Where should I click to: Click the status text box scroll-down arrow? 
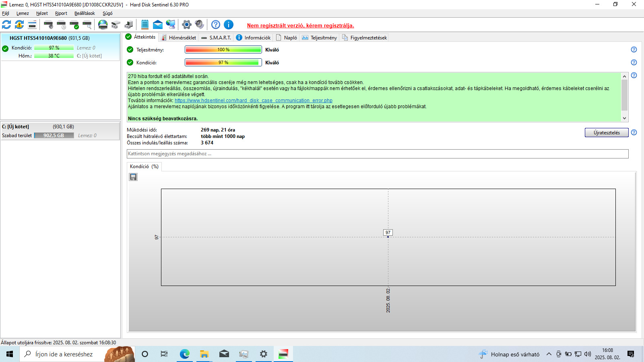click(x=625, y=118)
